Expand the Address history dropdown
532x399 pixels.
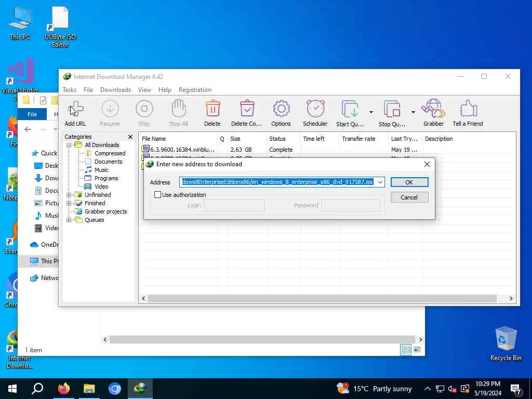point(380,182)
